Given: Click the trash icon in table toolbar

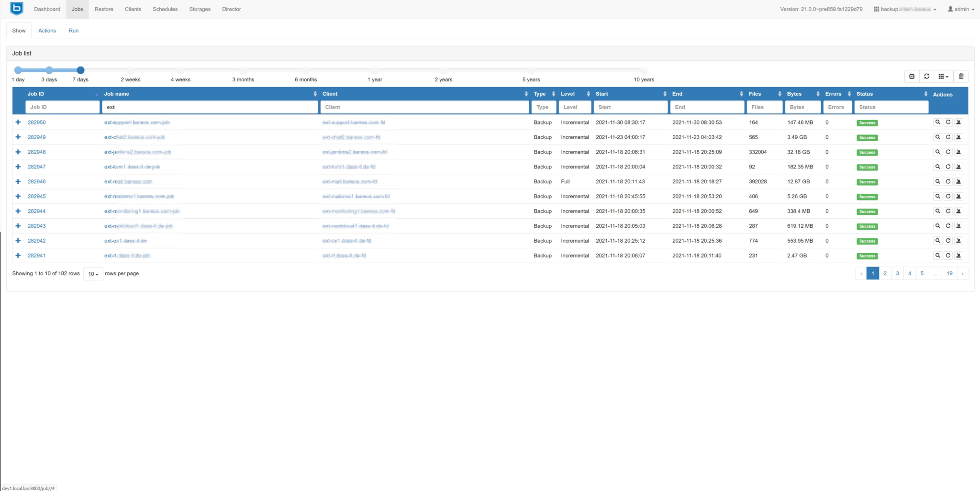Looking at the screenshot, I should (x=961, y=77).
